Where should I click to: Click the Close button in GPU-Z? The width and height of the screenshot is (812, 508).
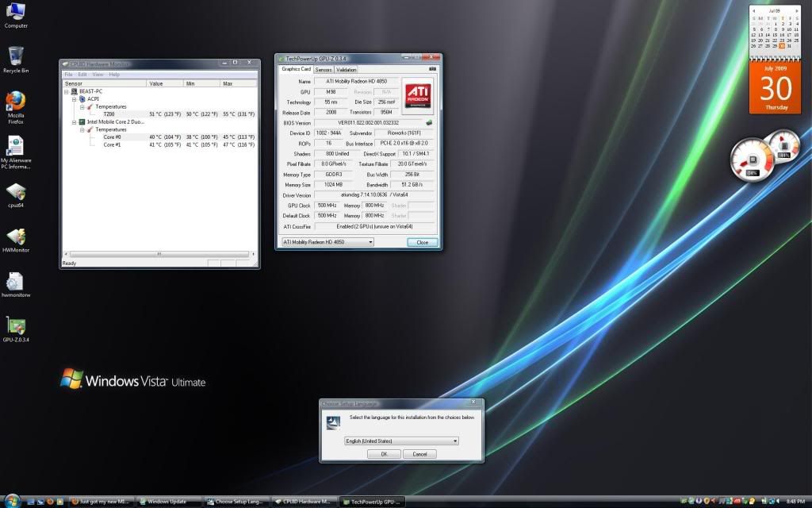(x=422, y=243)
